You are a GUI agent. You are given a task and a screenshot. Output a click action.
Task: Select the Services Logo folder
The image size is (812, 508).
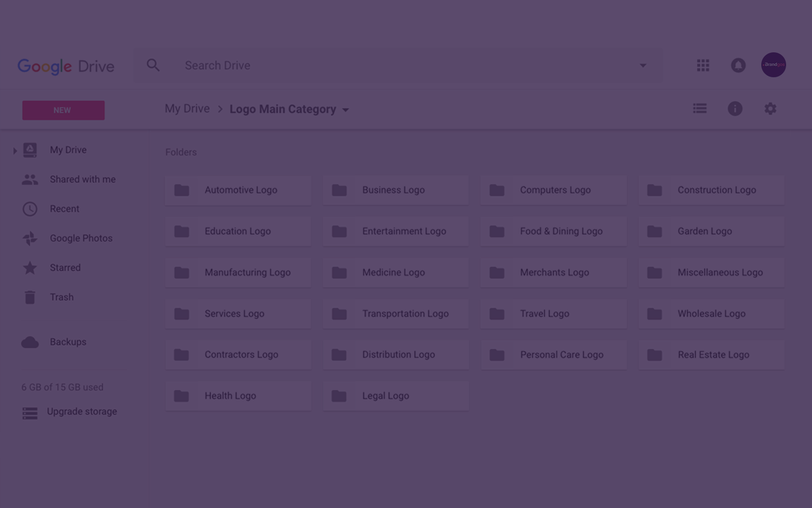click(x=238, y=314)
